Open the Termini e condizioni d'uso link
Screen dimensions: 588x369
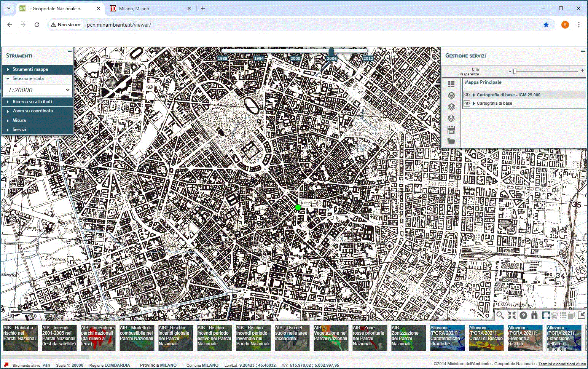pos(562,364)
